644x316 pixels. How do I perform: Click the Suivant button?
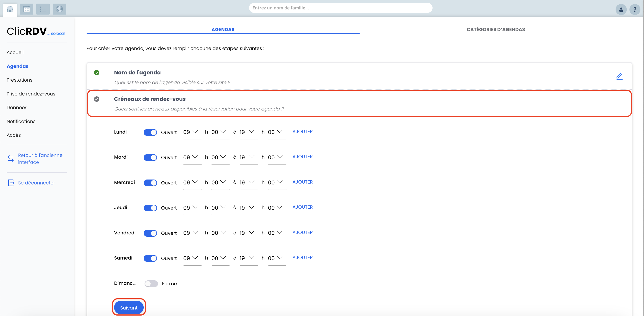pos(129,308)
